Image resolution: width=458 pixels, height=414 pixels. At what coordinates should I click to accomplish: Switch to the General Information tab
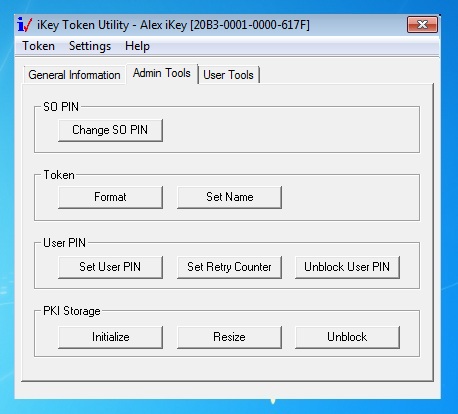74,75
